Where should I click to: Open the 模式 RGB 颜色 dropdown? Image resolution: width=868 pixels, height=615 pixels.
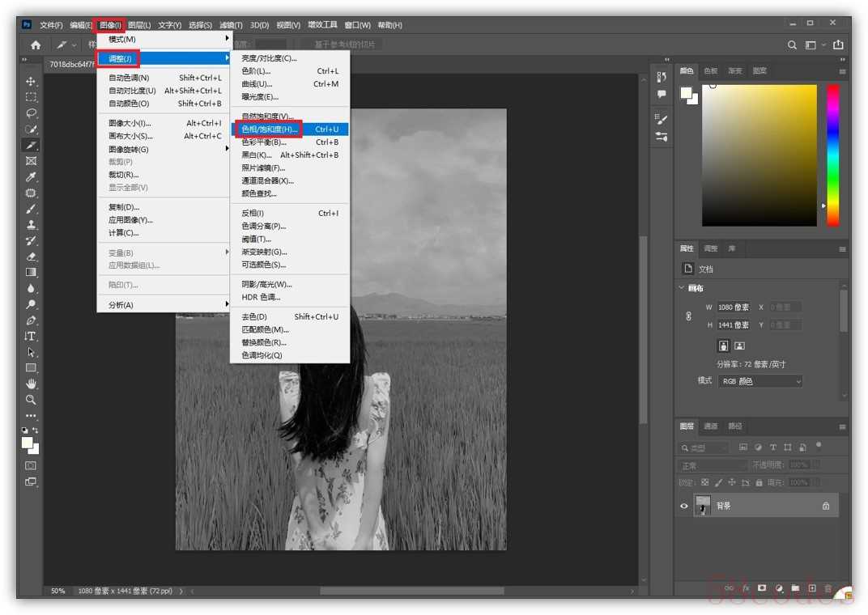point(760,381)
